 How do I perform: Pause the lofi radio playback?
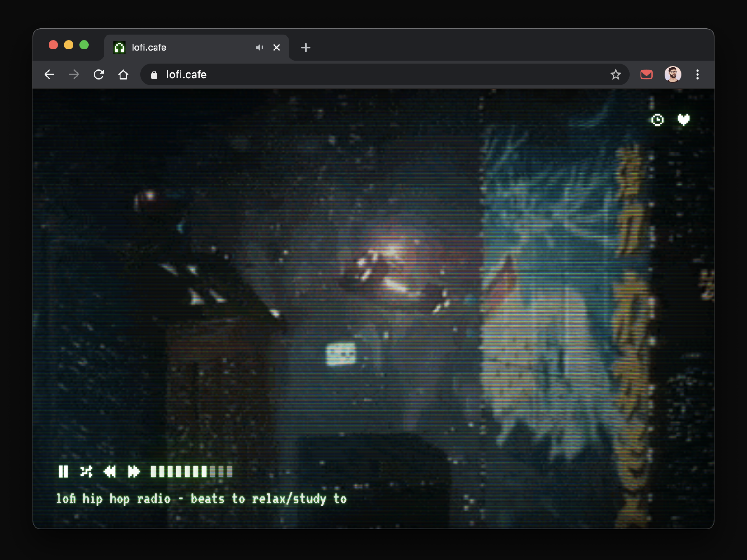point(63,472)
